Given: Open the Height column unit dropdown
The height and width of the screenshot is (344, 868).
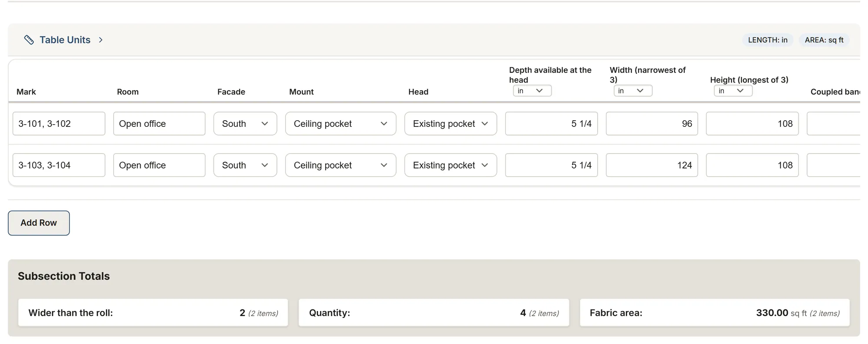Looking at the screenshot, I should pyautogui.click(x=733, y=91).
